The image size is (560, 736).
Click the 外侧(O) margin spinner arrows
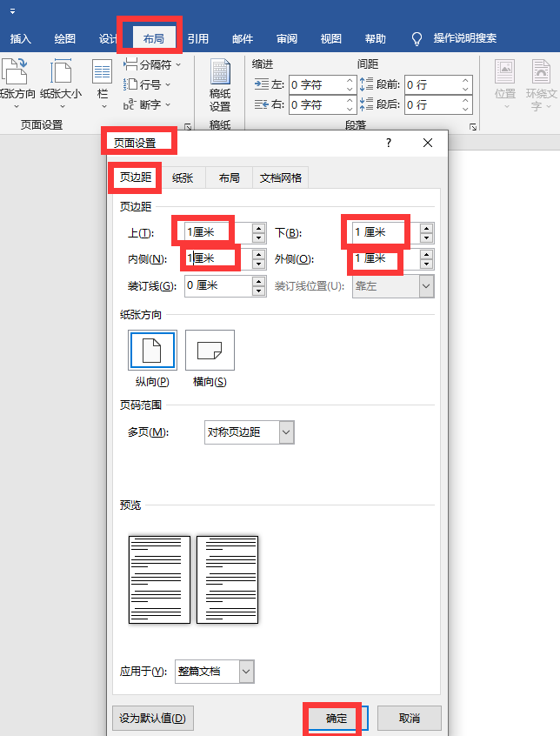coord(427,259)
